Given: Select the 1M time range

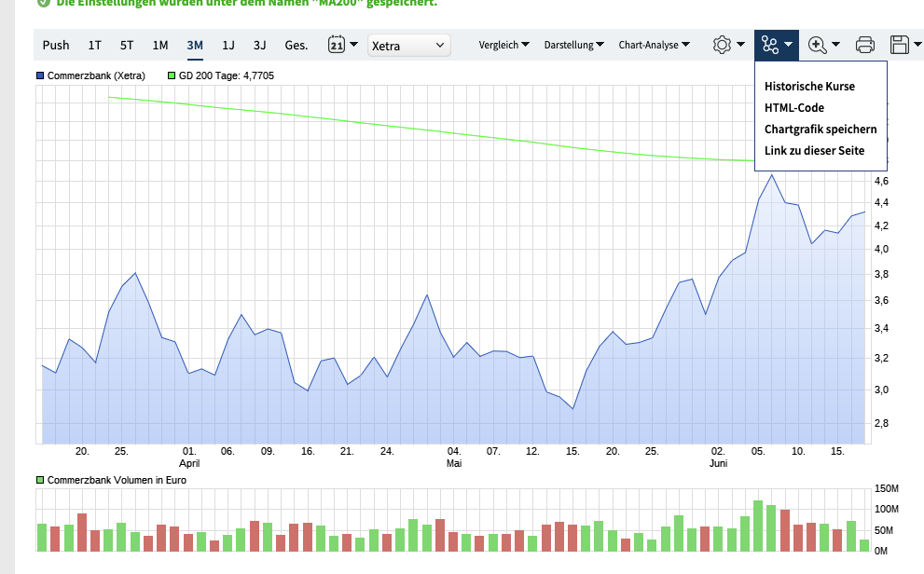Looking at the screenshot, I should click(x=160, y=46).
